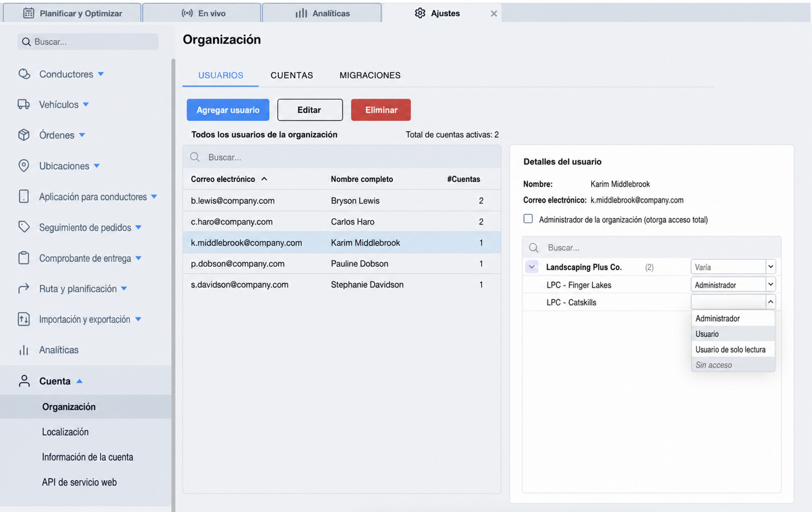The width and height of the screenshot is (812, 512).
Task: Click the Seguimiento de pedidos tag icon
Action: point(24,227)
